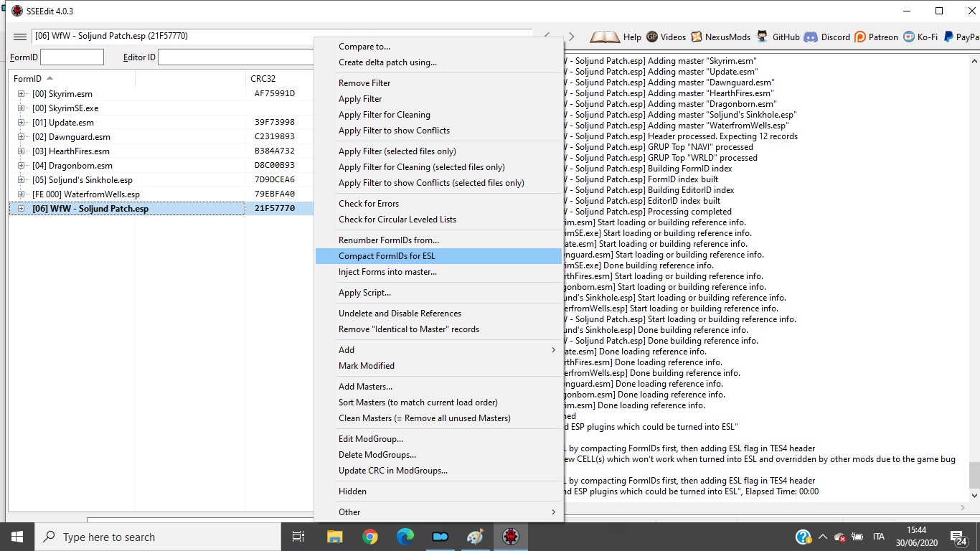Select Apply Filter for Cleaning
The height and width of the screenshot is (551, 980).
438,115
